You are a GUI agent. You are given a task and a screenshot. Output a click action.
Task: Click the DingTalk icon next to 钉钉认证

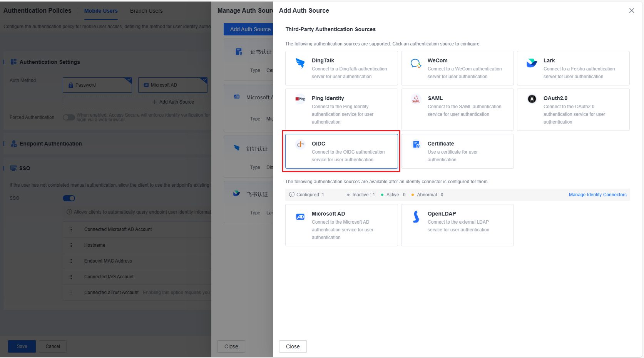point(237,148)
